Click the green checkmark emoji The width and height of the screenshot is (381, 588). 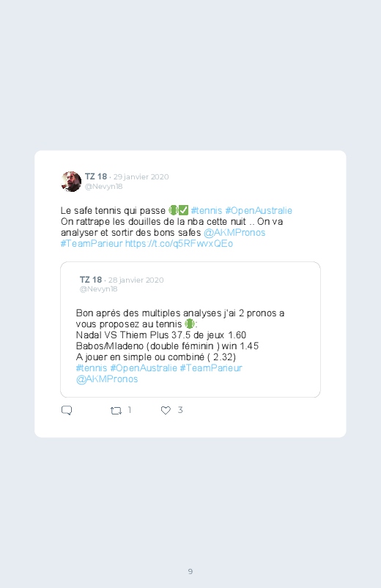click(x=184, y=210)
